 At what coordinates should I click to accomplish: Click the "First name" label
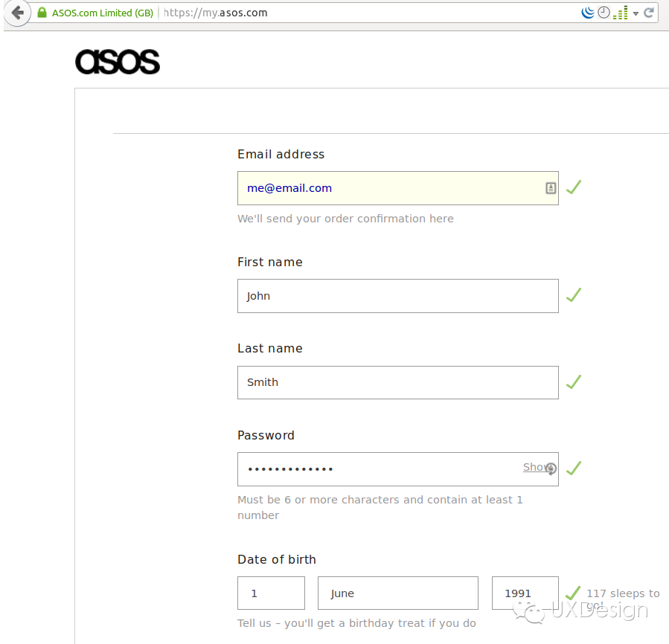point(269,262)
